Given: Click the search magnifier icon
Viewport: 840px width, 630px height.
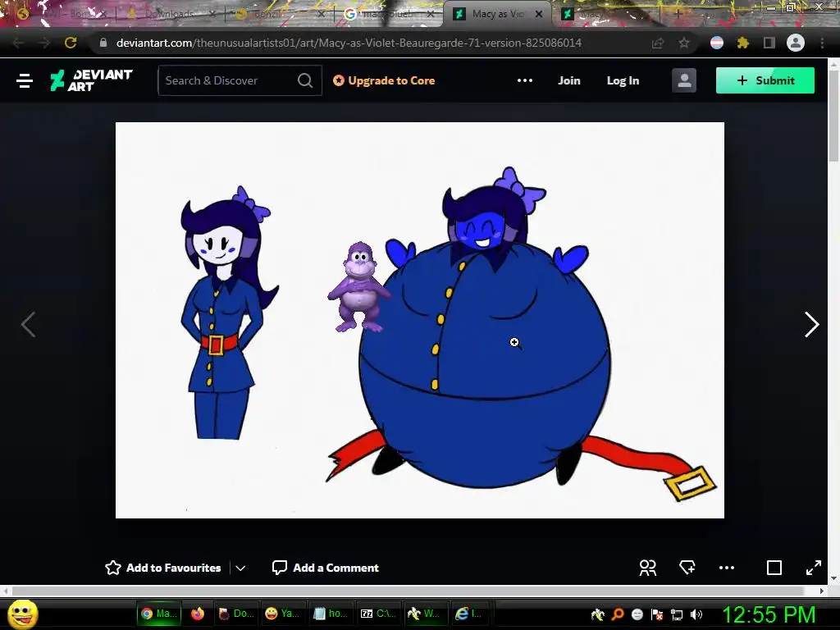Looking at the screenshot, I should tap(305, 80).
